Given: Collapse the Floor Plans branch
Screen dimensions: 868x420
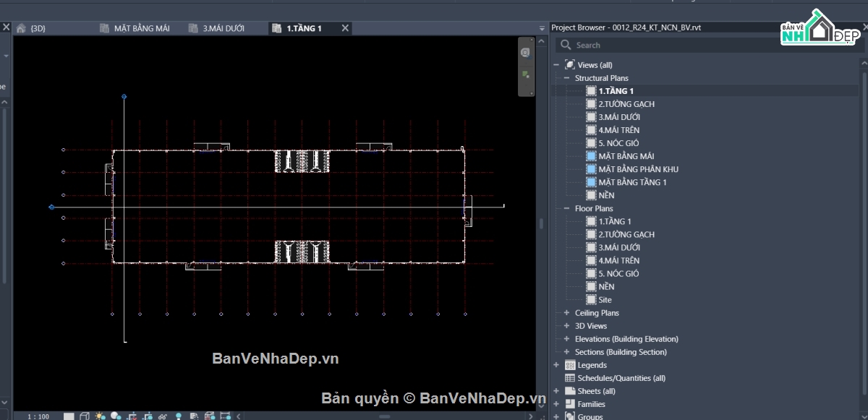Looking at the screenshot, I should tap(567, 208).
